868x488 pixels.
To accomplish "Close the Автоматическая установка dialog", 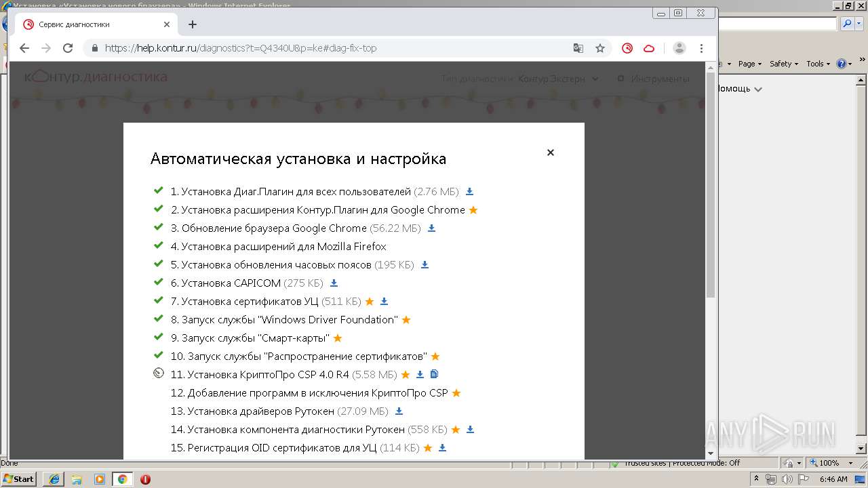I will coord(551,152).
